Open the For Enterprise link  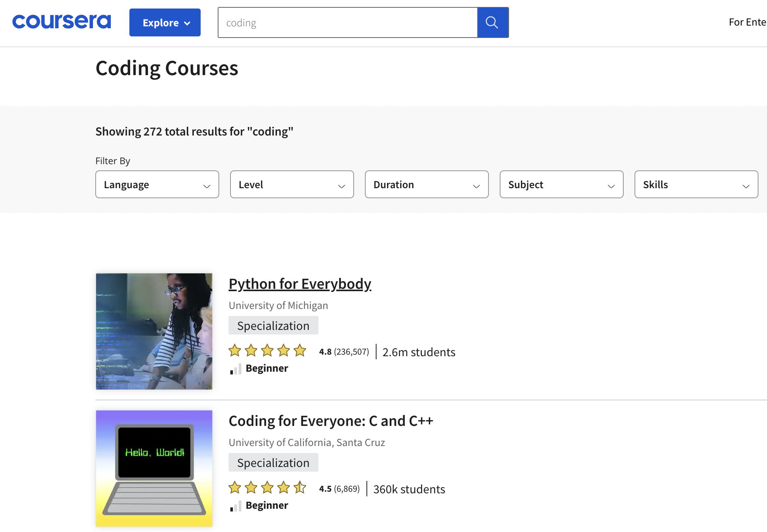point(747,22)
